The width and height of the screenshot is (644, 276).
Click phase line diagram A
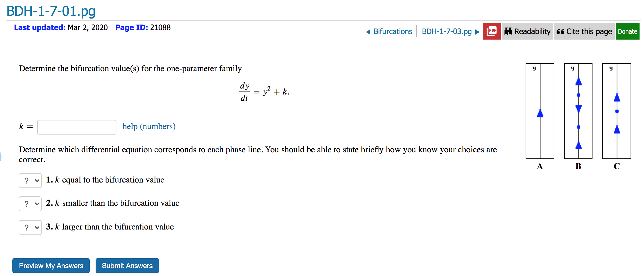point(539,111)
